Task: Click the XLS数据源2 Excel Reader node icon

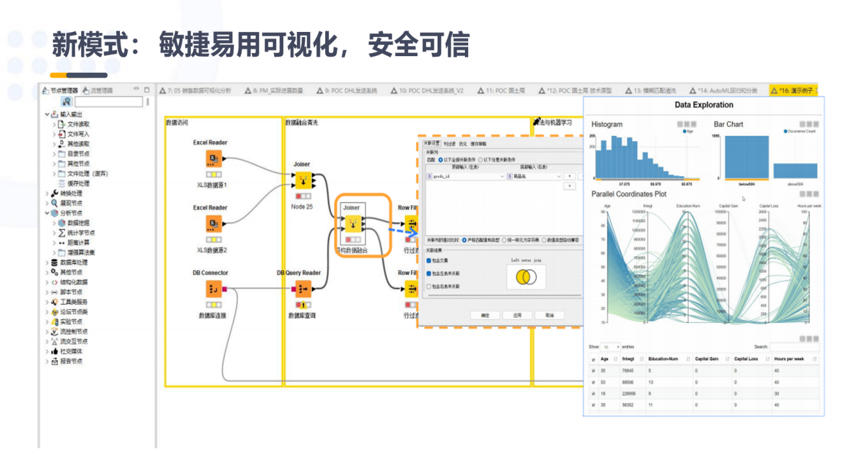Action: point(213,224)
